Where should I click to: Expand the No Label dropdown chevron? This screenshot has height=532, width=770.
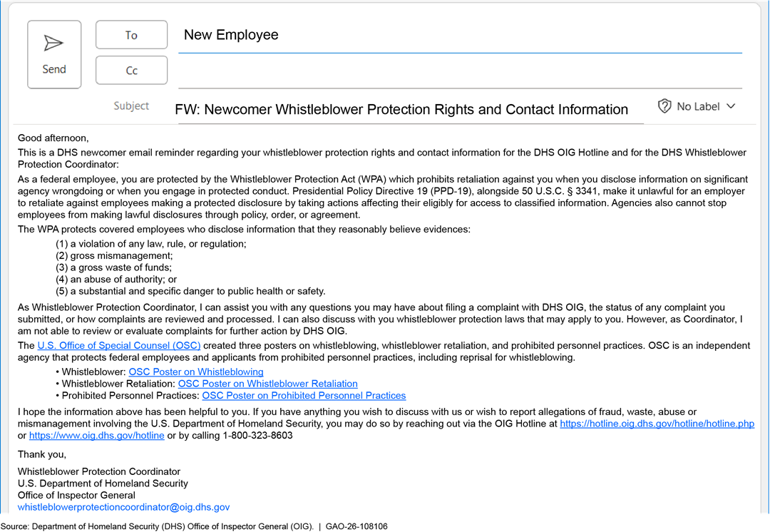[x=731, y=106]
